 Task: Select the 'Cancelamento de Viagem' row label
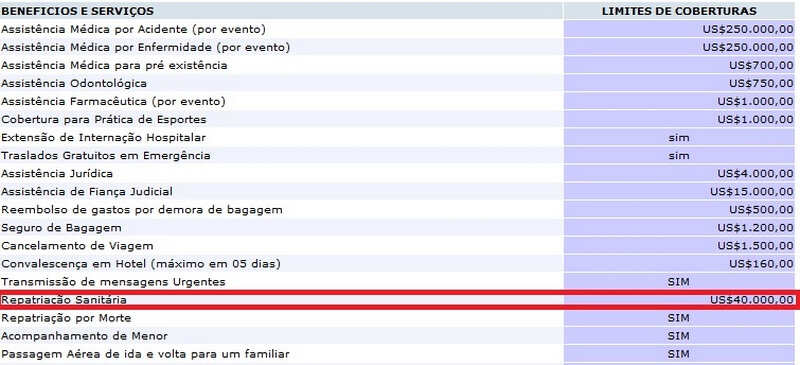click(x=78, y=246)
